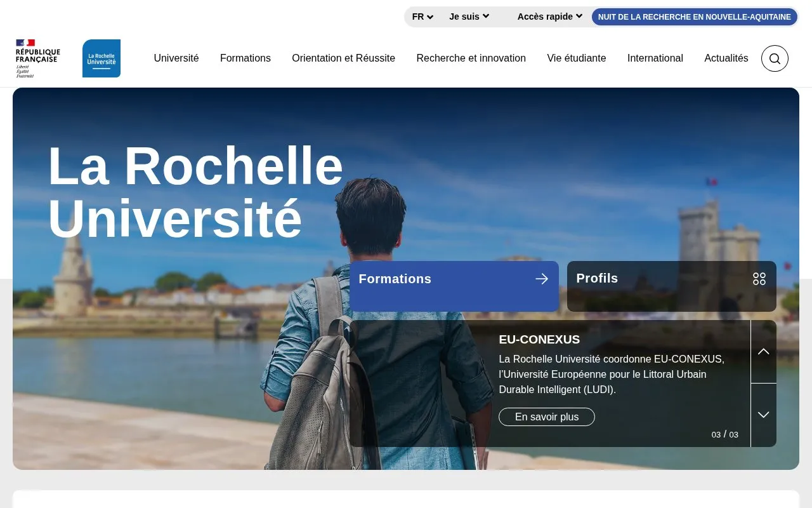Open the International menu

click(655, 58)
